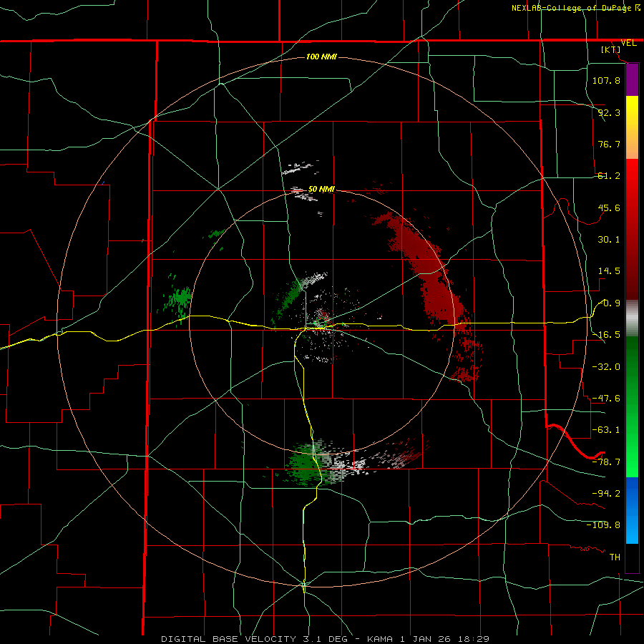Pick the gray near-zero segment of the scale

[632, 318]
